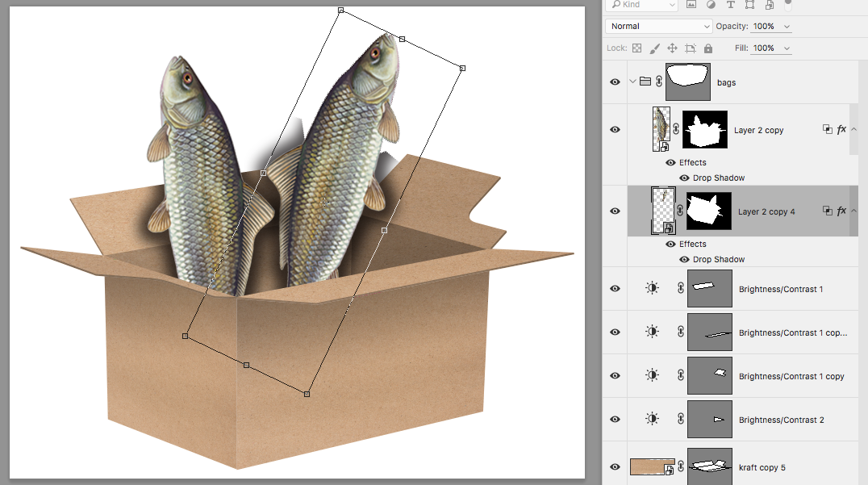The width and height of the screenshot is (868, 485).
Task: Filter layers by type layer icon
Action: coord(731,4)
